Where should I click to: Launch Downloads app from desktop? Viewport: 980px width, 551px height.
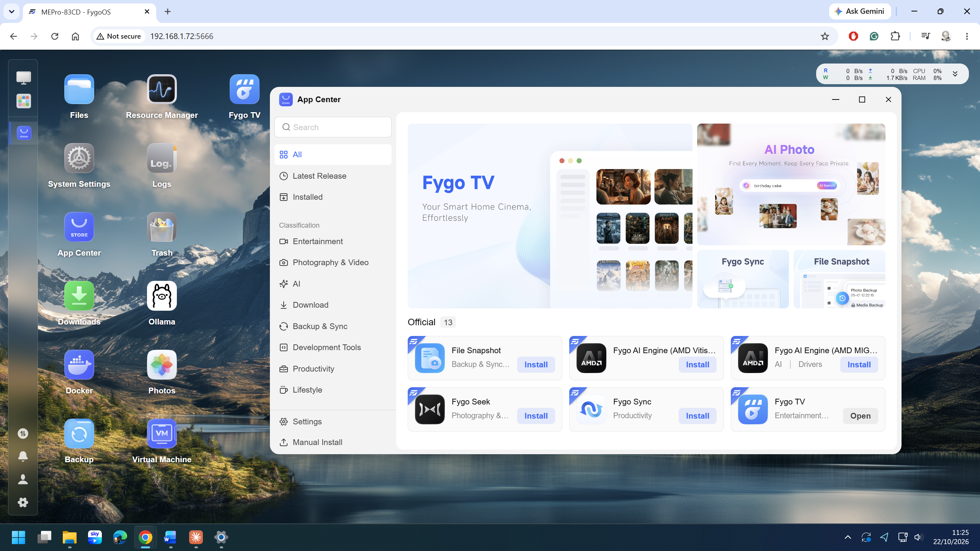(79, 296)
